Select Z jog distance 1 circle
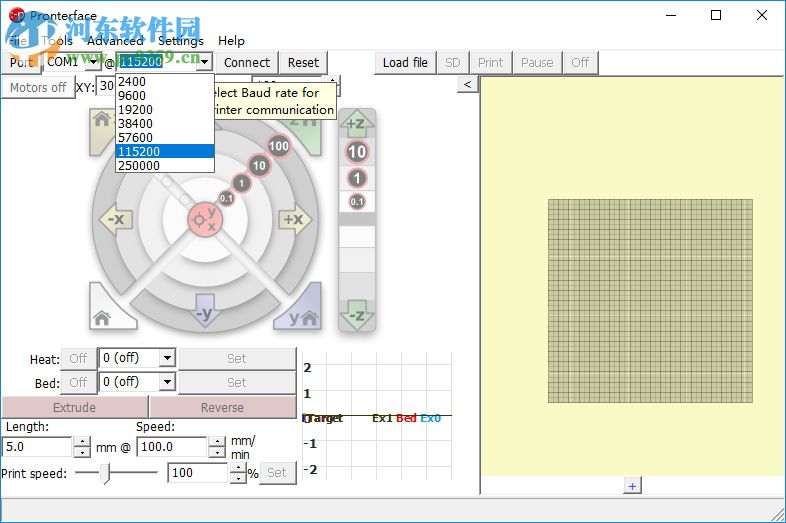Image resolution: width=786 pixels, height=523 pixels. (x=356, y=178)
